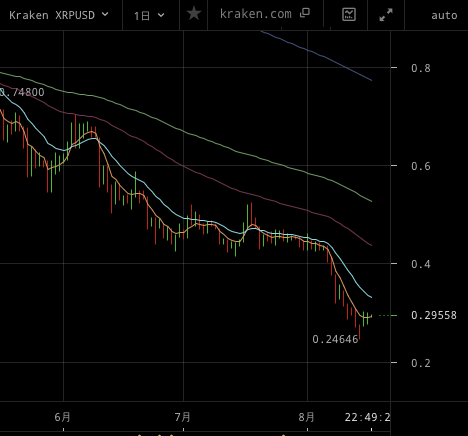Click the 0.8 price axis label

tap(421, 68)
